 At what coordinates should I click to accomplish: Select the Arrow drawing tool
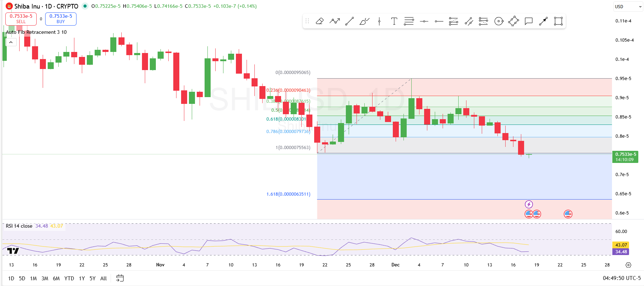(x=543, y=21)
